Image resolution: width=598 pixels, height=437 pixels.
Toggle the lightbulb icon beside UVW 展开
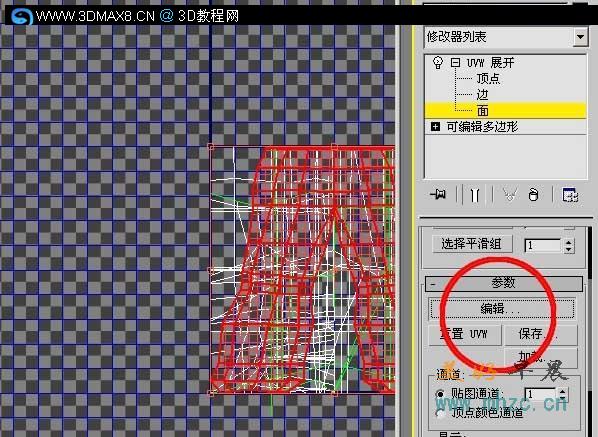pyautogui.click(x=438, y=63)
